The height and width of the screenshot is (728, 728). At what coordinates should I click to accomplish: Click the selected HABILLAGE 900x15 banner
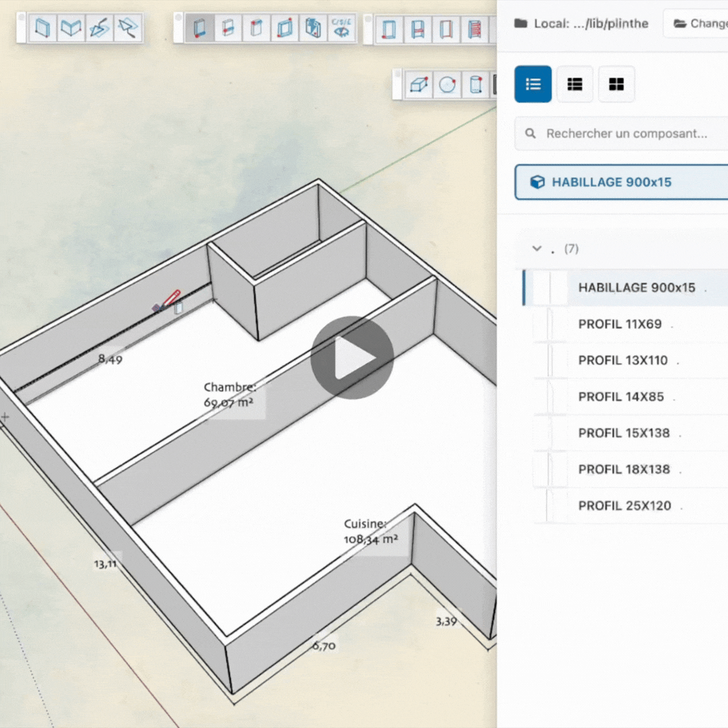point(620,182)
